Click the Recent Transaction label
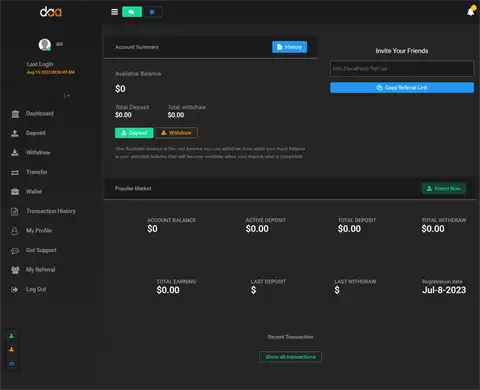Screen dimensions: 480x390 (290, 337)
